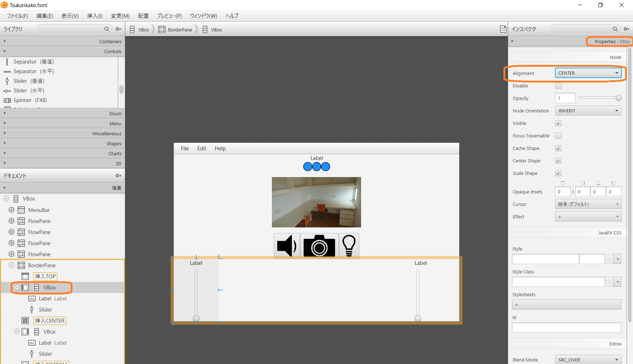This screenshot has width=633, height=364.
Task: Expand the MenuBar node in hierarchy
Action: tap(11, 210)
